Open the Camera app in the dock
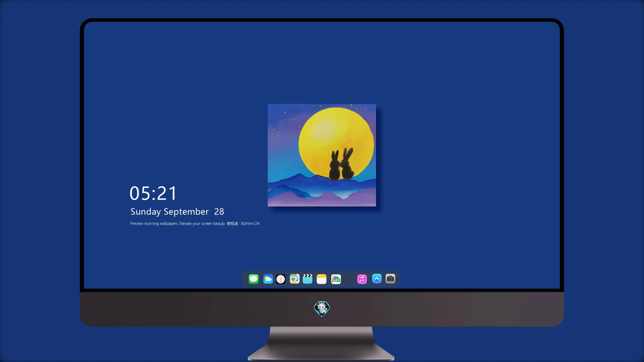This screenshot has width=644, height=362. click(x=390, y=279)
